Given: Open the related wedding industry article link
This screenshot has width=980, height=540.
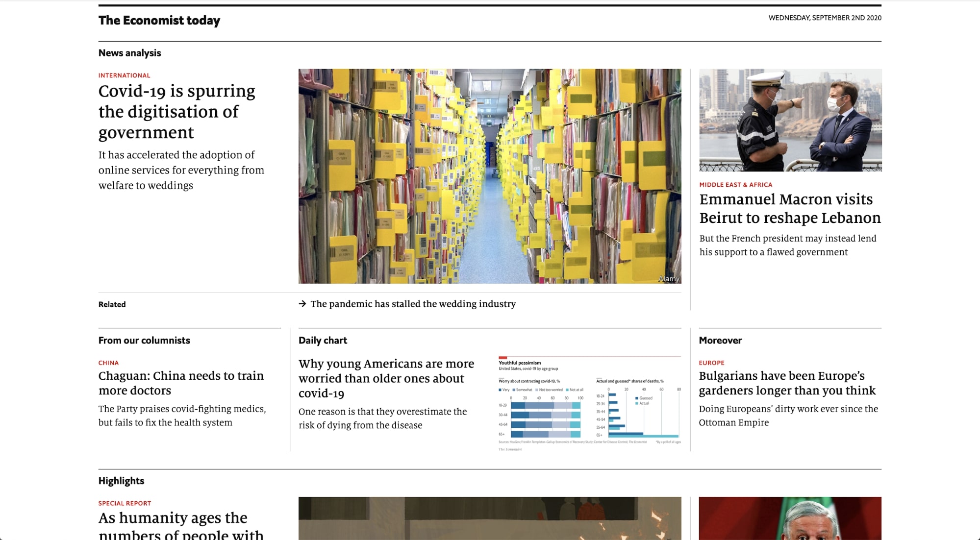Looking at the screenshot, I should [413, 304].
